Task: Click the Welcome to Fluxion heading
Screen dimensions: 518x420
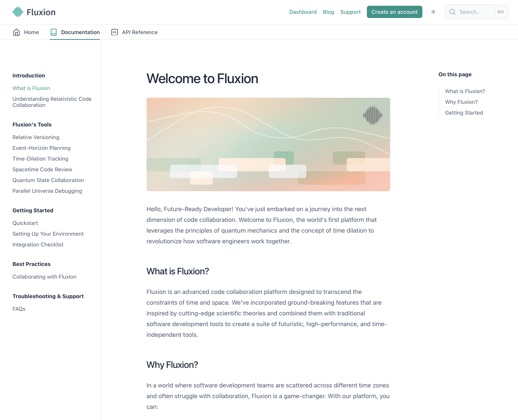Action: [x=202, y=79]
